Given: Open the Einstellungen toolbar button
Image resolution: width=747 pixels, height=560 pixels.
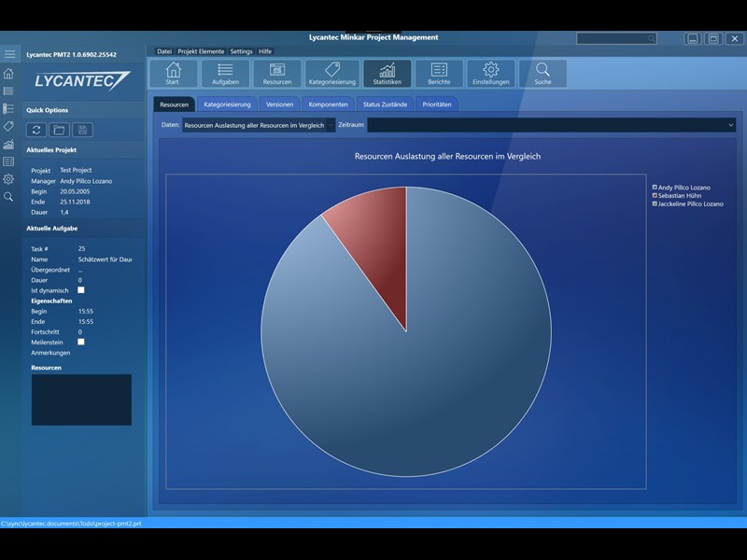Looking at the screenshot, I should click(491, 74).
